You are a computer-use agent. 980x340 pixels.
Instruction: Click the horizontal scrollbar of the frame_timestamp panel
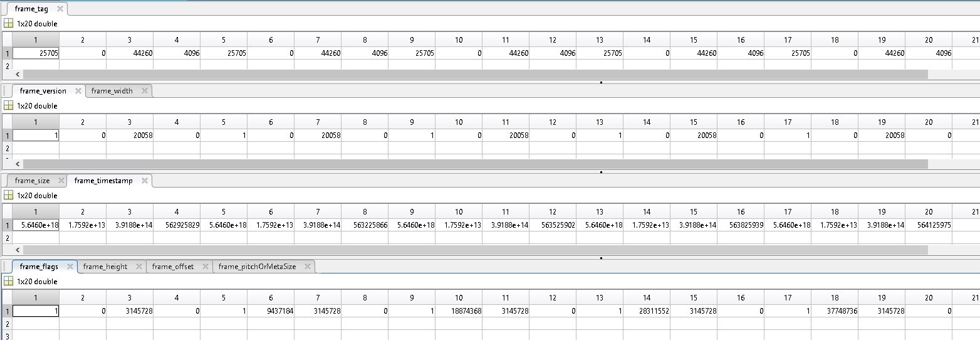coord(475,250)
